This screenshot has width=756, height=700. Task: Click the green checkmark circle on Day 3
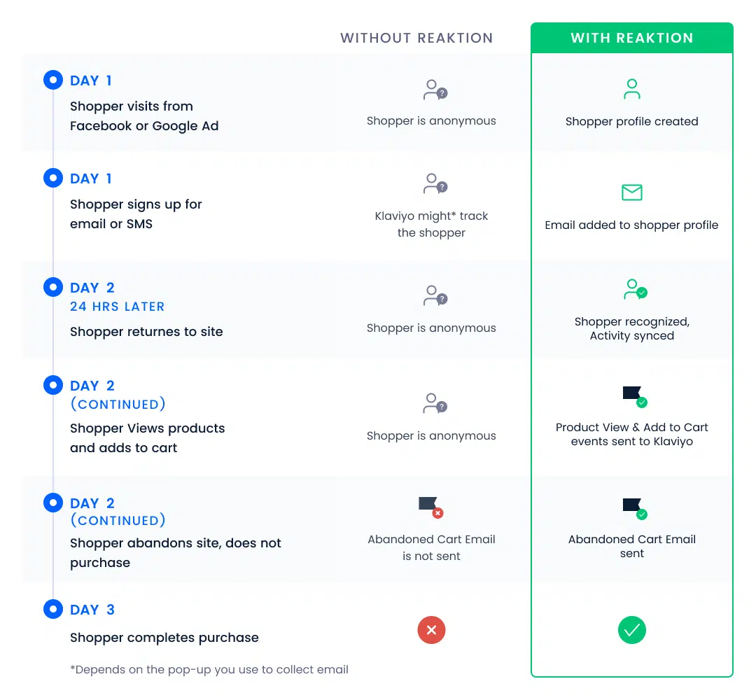tap(631, 629)
